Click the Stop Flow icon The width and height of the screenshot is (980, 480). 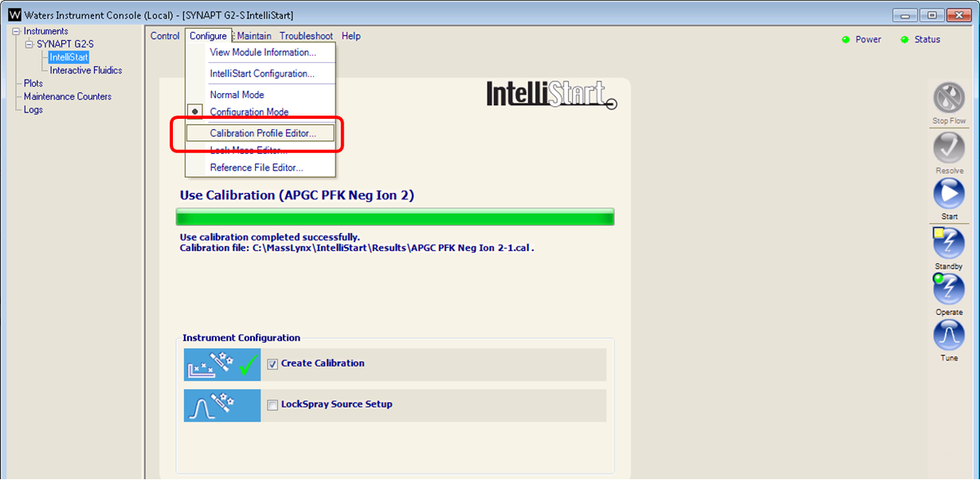949,98
